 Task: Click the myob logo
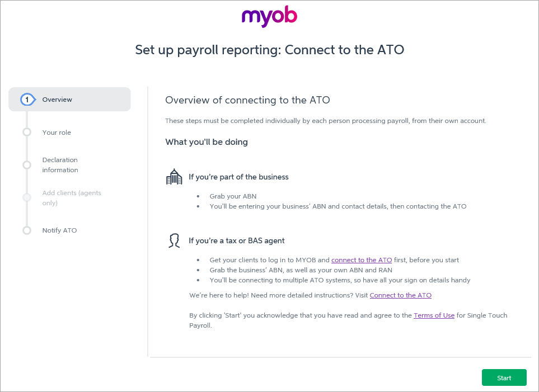click(269, 17)
